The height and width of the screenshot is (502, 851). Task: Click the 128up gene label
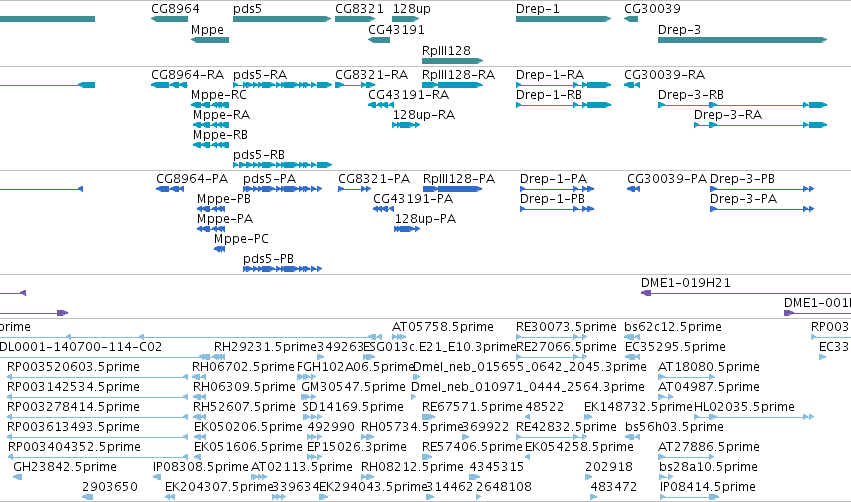point(411,9)
